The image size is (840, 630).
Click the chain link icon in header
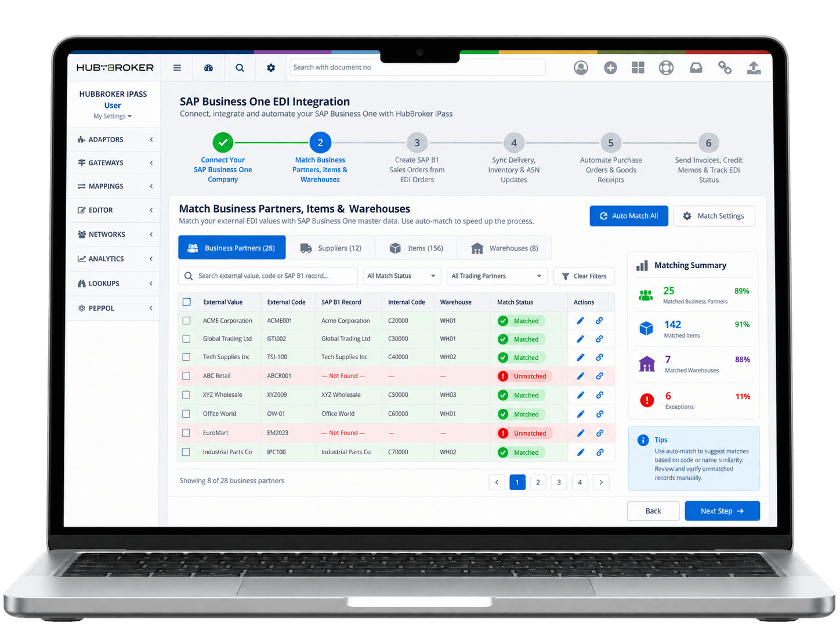point(725,68)
